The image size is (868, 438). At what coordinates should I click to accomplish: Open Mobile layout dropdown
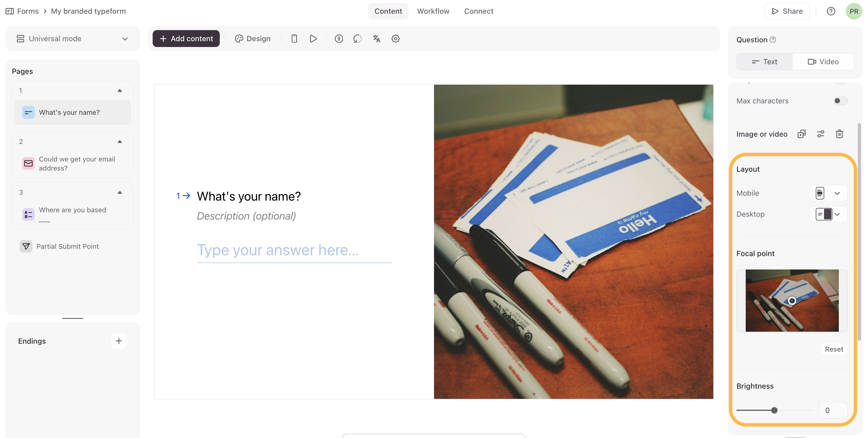[x=828, y=193]
